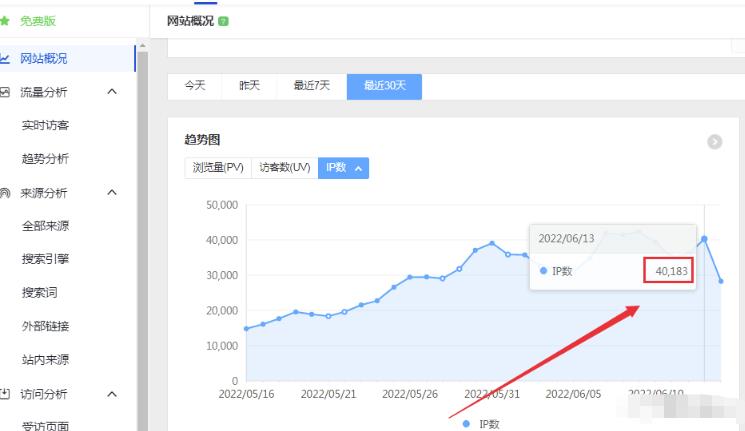Viewport: 745px width, 431px height.
Task: Click the 访问分析 section icon
Action: [4, 394]
